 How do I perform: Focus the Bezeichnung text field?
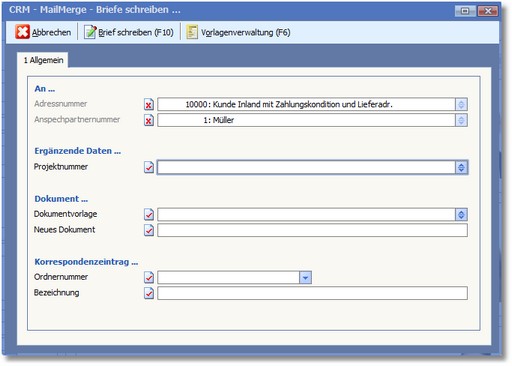pyautogui.click(x=312, y=293)
